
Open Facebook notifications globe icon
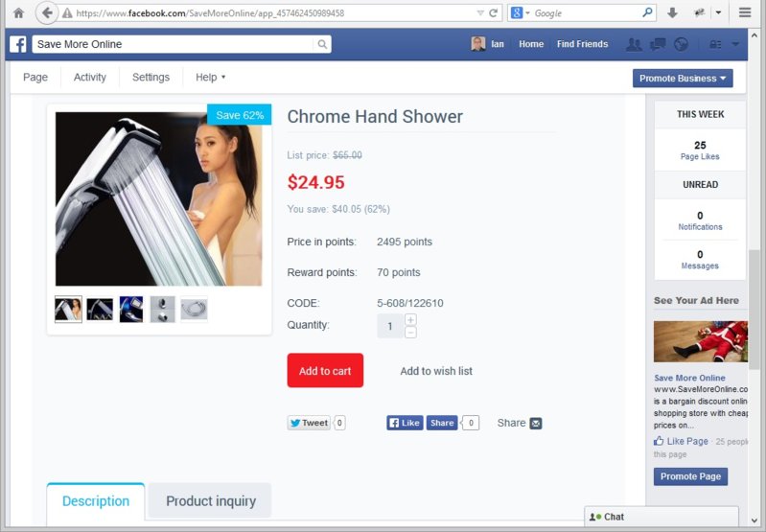click(681, 44)
